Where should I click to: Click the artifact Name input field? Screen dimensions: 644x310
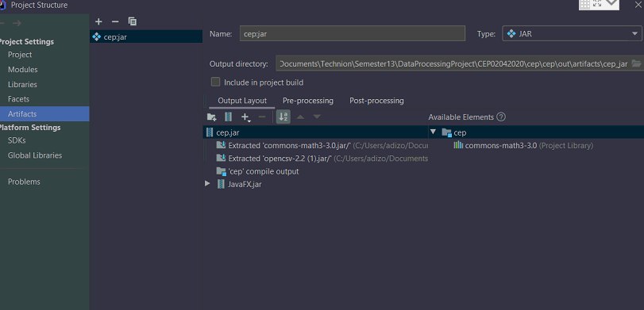coord(353,33)
